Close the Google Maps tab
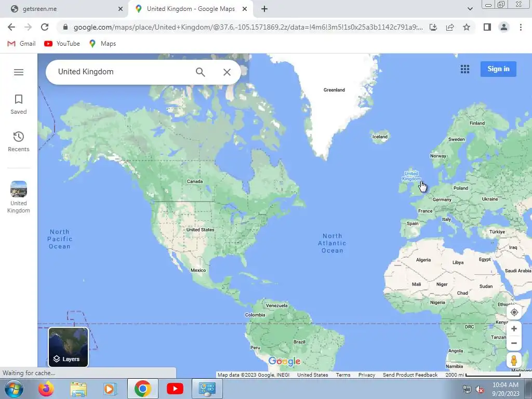 (245, 9)
